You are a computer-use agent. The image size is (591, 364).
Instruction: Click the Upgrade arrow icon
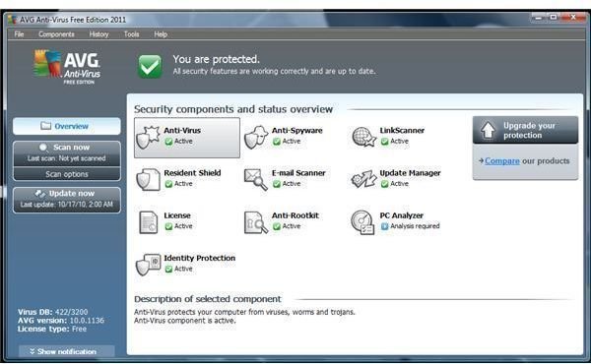tap(489, 130)
